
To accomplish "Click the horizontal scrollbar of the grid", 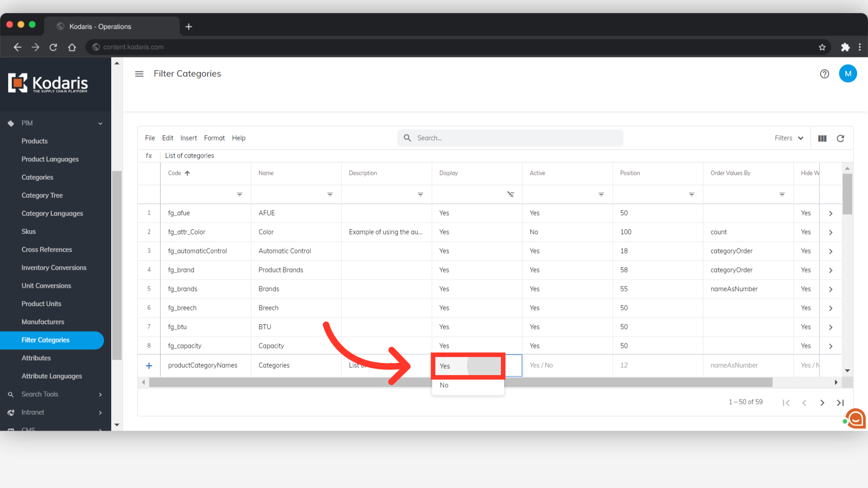I will [460, 383].
